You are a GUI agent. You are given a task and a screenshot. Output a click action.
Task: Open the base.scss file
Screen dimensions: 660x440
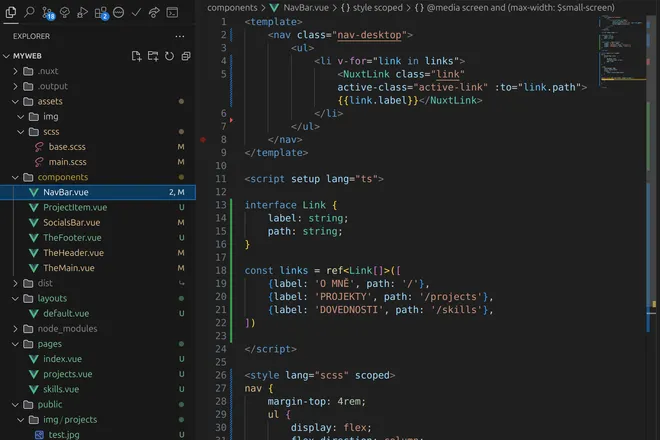(67, 147)
